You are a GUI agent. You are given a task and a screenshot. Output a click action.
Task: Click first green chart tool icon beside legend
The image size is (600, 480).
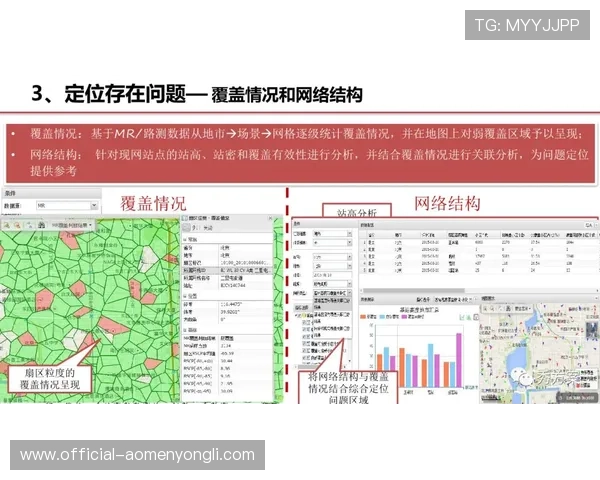(462, 318)
